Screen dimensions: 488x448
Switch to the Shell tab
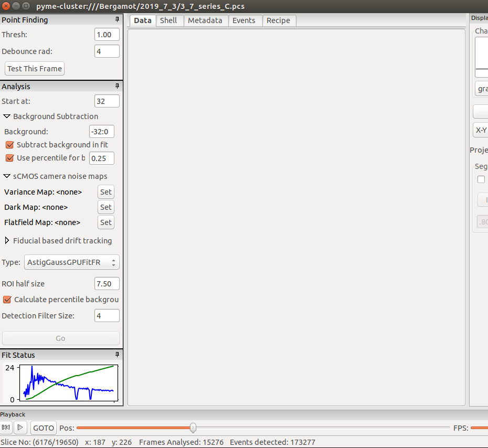169,20
